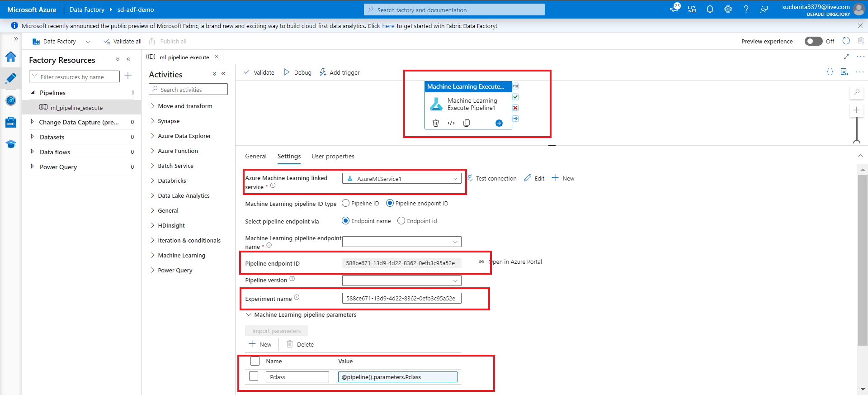
Task: Click Add trigger in pipeline toolbar
Action: pyautogui.click(x=340, y=72)
